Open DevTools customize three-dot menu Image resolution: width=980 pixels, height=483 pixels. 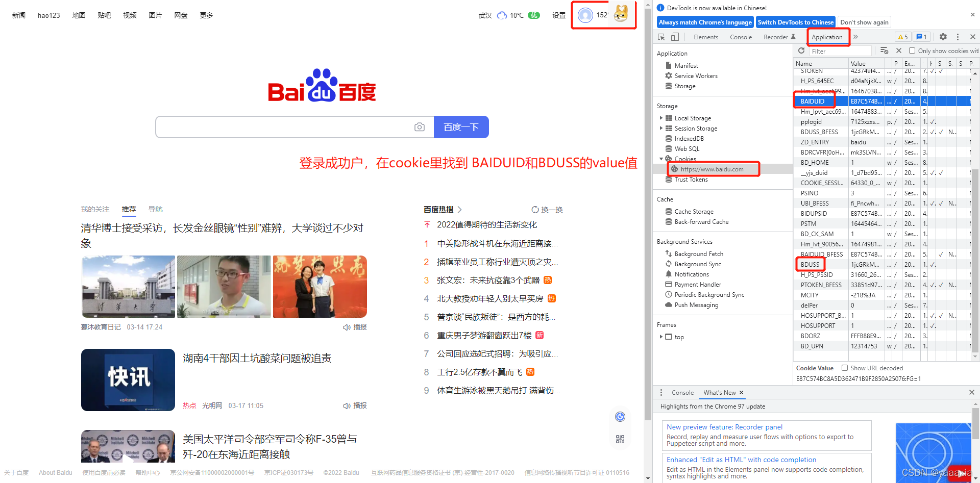click(x=958, y=37)
